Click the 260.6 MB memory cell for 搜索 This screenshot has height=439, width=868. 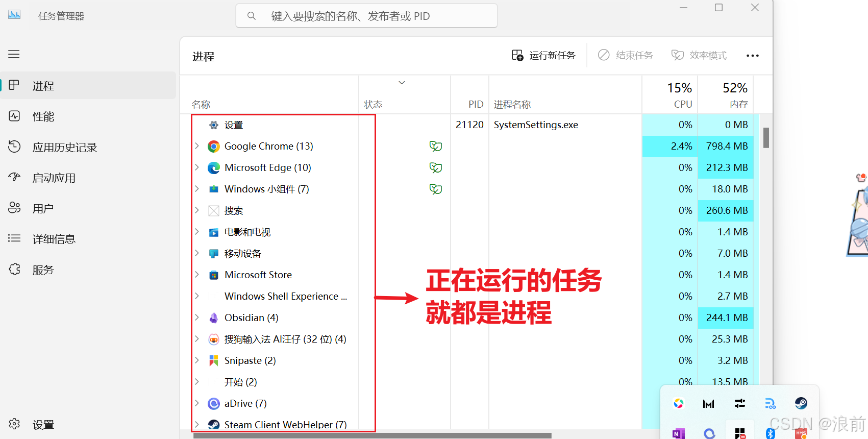(726, 211)
